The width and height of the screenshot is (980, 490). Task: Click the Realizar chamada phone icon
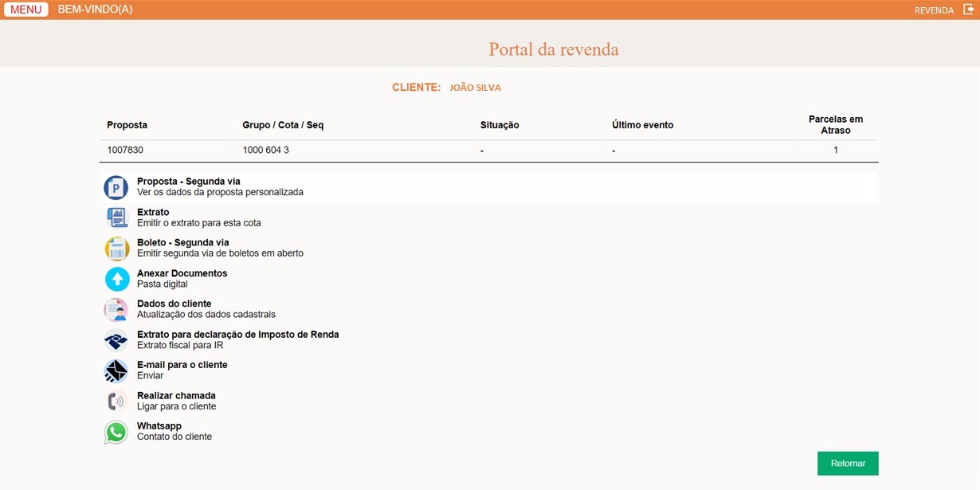click(x=116, y=401)
